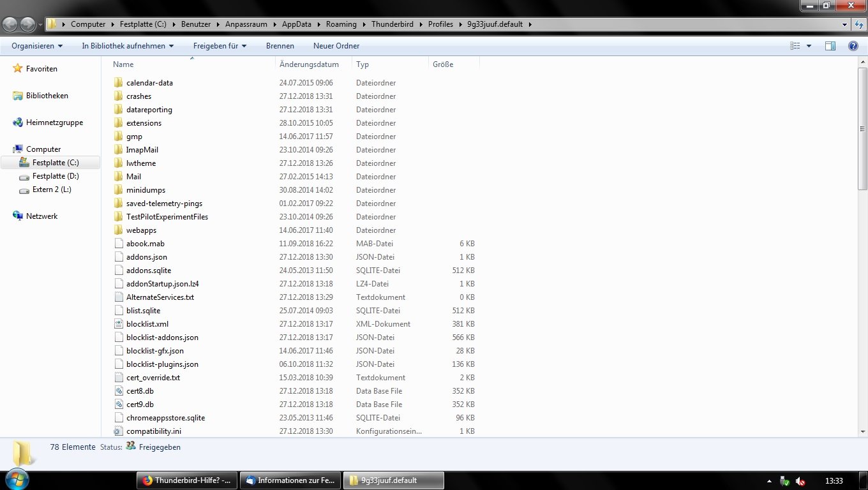This screenshot has height=490, width=868.
Task: Select the extensions folder icon
Action: click(x=118, y=123)
